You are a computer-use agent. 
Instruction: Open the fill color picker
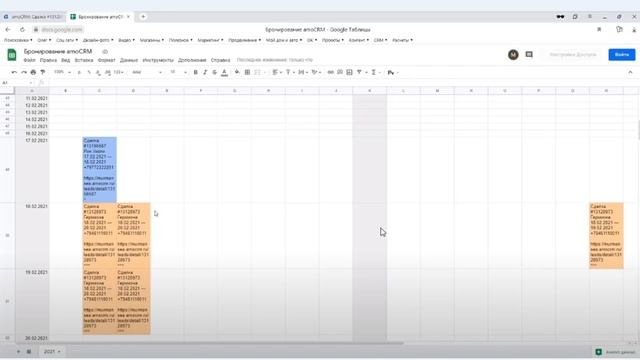coord(237,72)
